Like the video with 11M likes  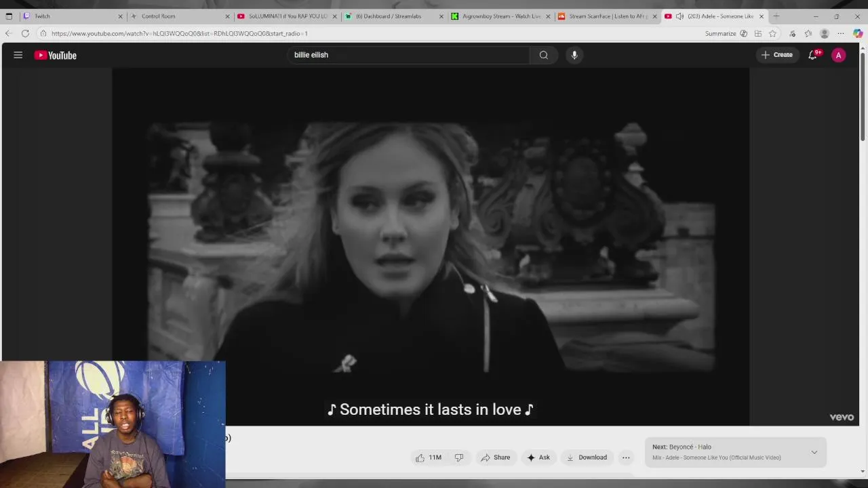coord(429,457)
